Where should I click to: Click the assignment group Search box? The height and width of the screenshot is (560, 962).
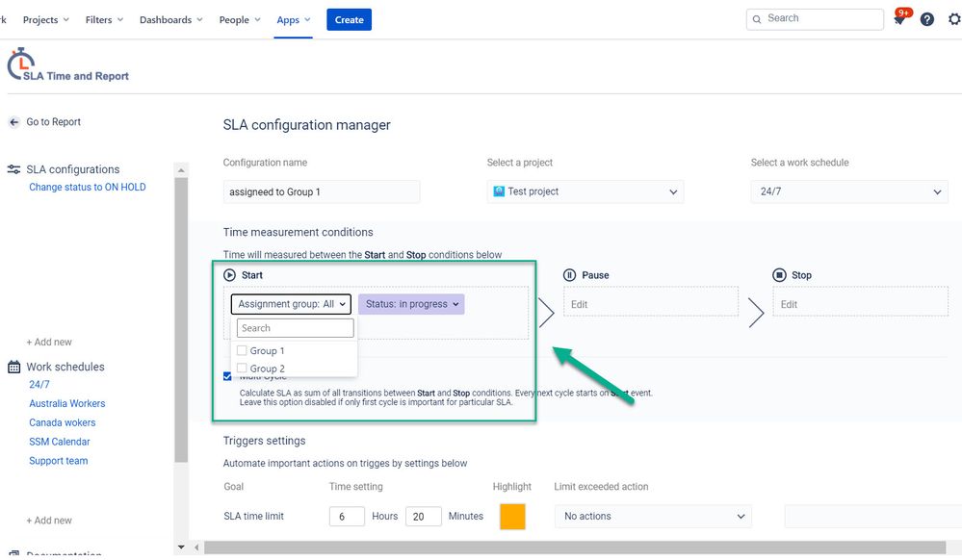click(295, 328)
